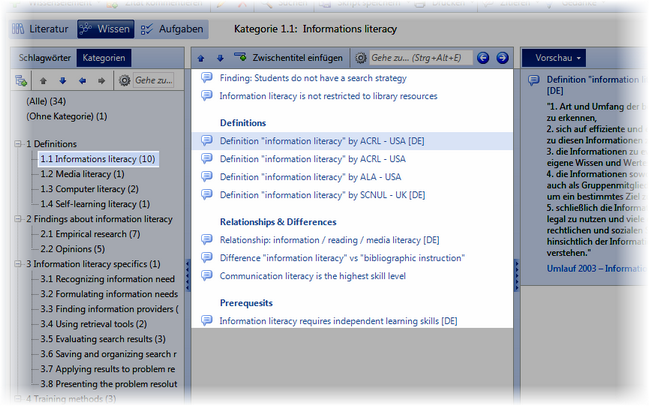
Task: Select 3.3 Finding information providers
Action: 109,309
